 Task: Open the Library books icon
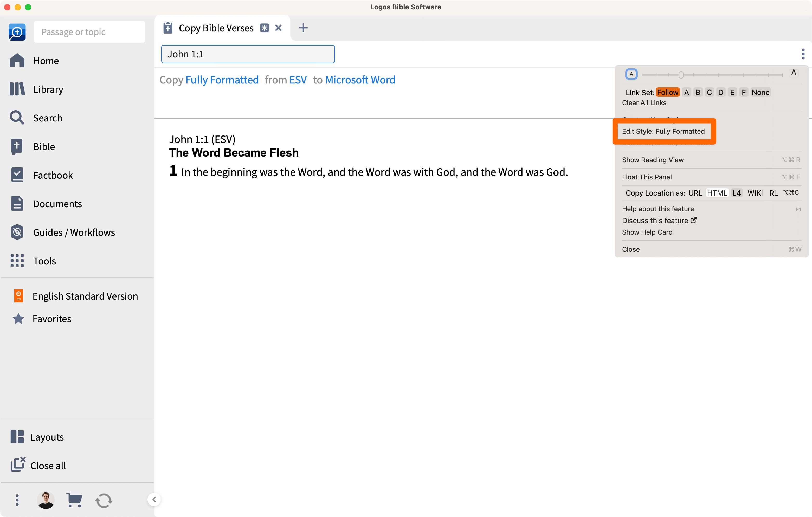[x=17, y=89]
